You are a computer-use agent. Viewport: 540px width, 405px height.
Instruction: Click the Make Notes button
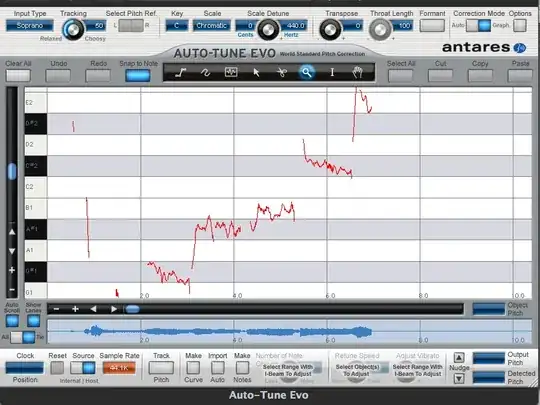(x=242, y=368)
